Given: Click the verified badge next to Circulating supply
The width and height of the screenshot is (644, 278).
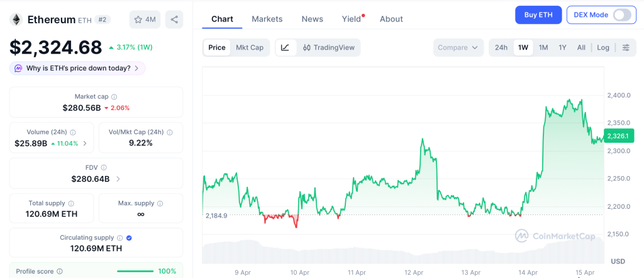Looking at the screenshot, I should point(129,238).
